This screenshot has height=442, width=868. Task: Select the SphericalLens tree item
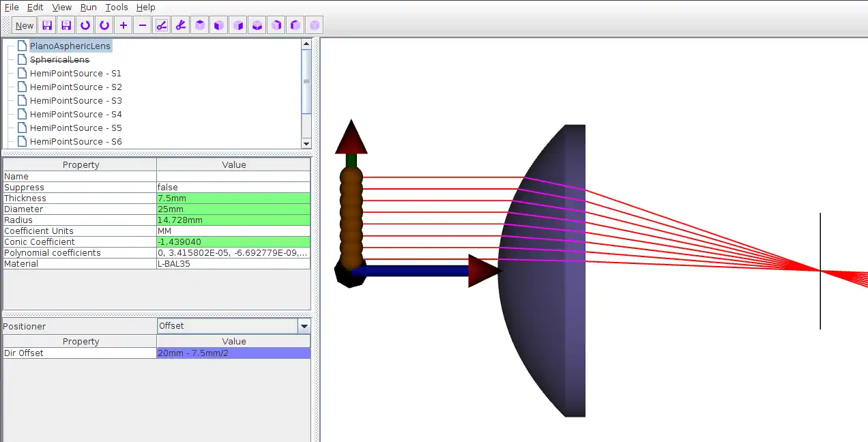pyautogui.click(x=59, y=60)
